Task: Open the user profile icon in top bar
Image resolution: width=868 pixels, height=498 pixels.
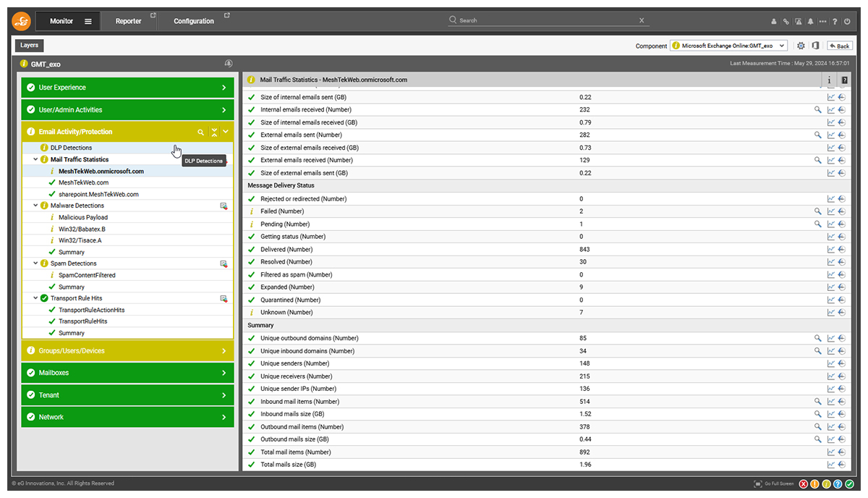Action: (x=773, y=22)
